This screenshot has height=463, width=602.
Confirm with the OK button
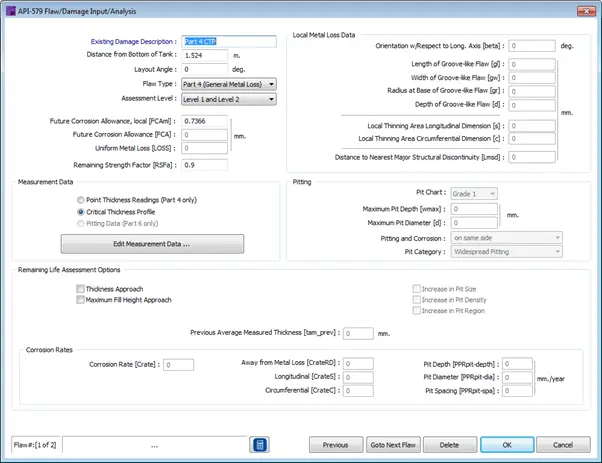(507, 445)
